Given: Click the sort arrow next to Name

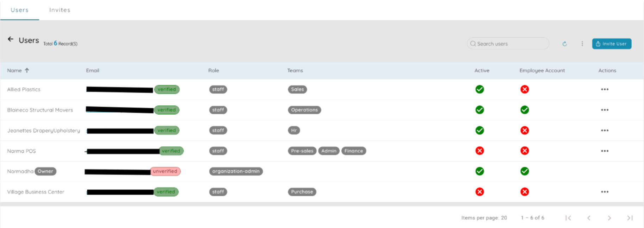Looking at the screenshot, I should (x=27, y=70).
